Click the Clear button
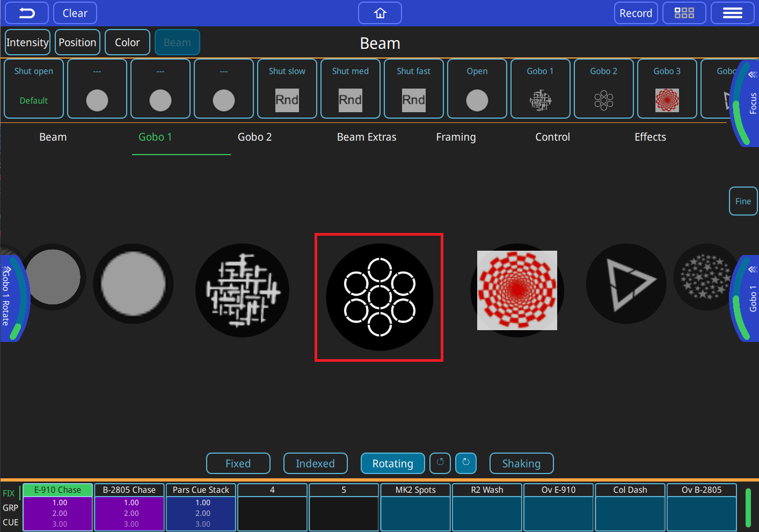759x532 pixels. pyautogui.click(x=75, y=13)
